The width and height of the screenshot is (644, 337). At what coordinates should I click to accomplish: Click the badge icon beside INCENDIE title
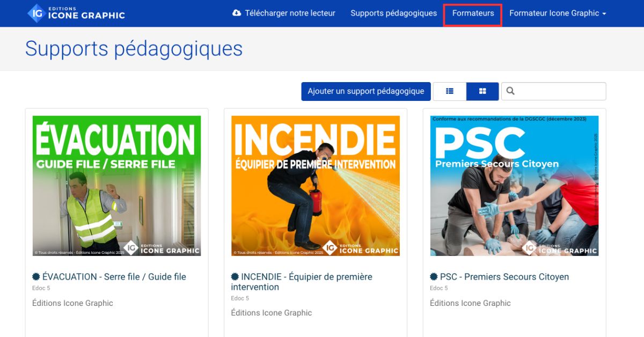click(x=235, y=277)
